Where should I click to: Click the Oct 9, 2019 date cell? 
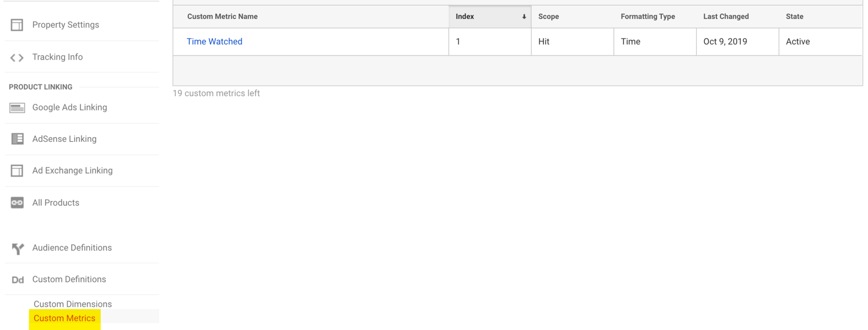coord(738,42)
